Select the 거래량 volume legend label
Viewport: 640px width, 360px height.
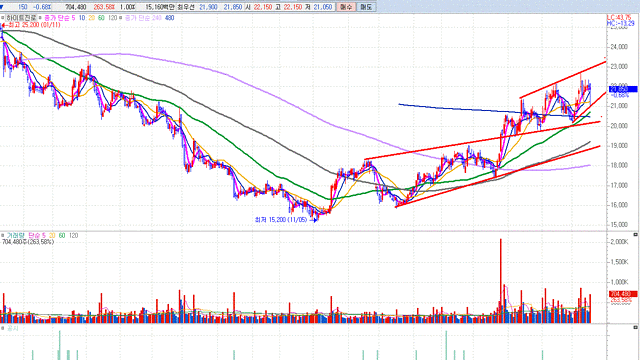[x=16, y=236]
